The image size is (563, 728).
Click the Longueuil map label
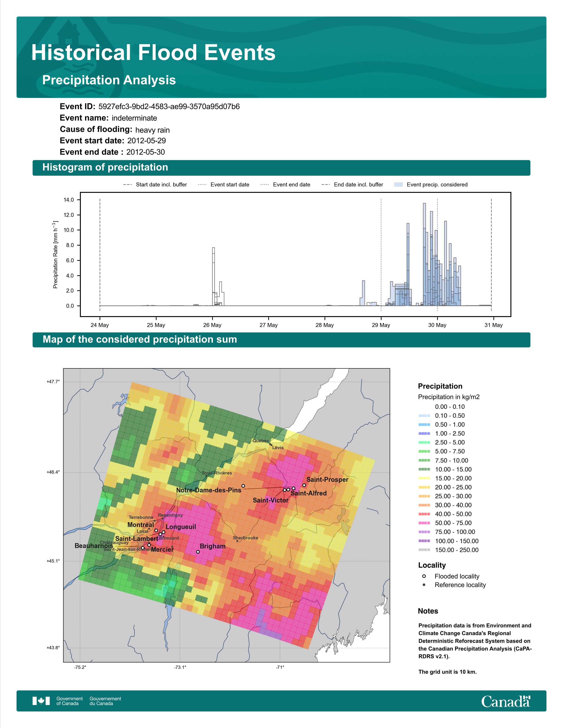[181, 527]
